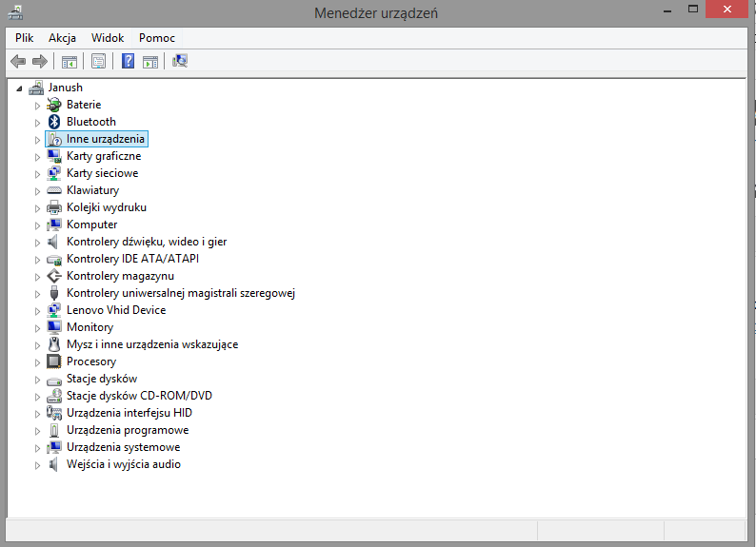Expand the Komputer node
The height and width of the screenshot is (547, 756).
pos(37,225)
